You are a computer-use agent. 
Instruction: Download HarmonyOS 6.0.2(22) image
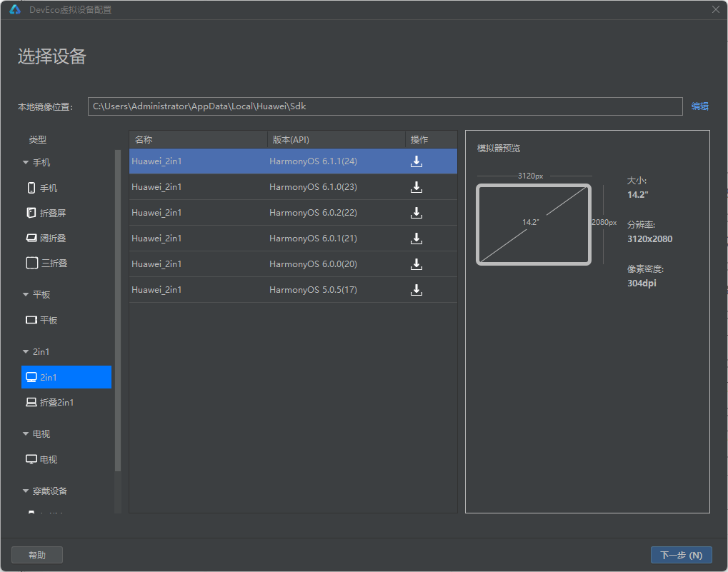[417, 213]
